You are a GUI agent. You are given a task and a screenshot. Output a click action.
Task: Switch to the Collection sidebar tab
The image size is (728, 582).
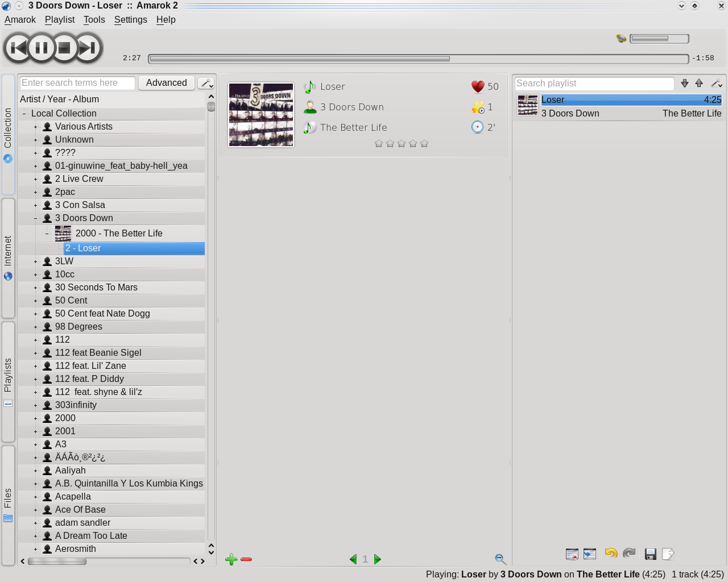pos(8,135)
